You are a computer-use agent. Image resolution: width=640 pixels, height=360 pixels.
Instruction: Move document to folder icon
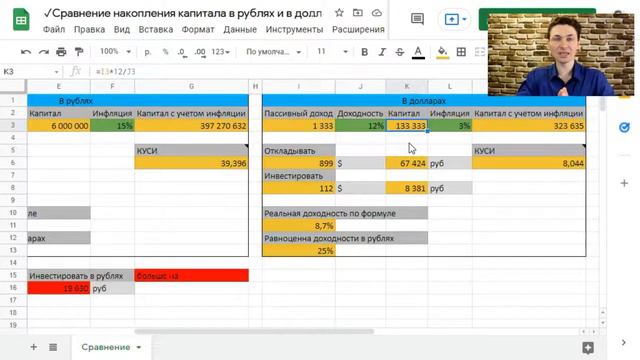(x=358, y=13)
